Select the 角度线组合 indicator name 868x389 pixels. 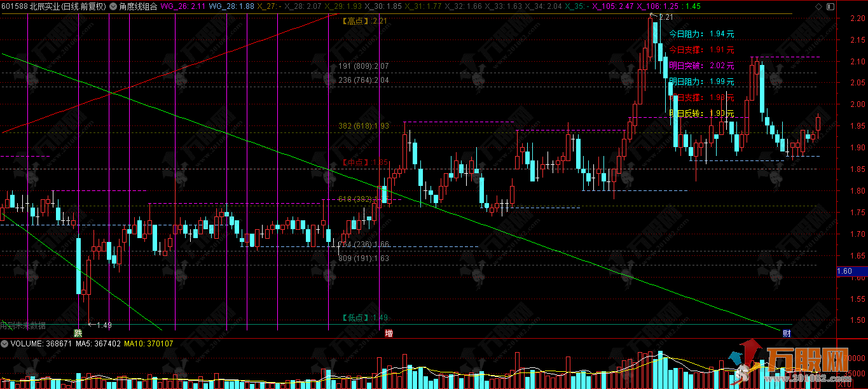pos(137,6)
